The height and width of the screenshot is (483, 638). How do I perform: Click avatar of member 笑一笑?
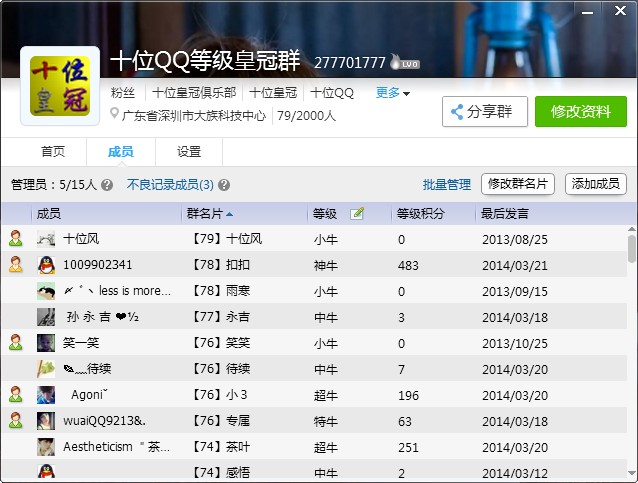coord(46,343)
